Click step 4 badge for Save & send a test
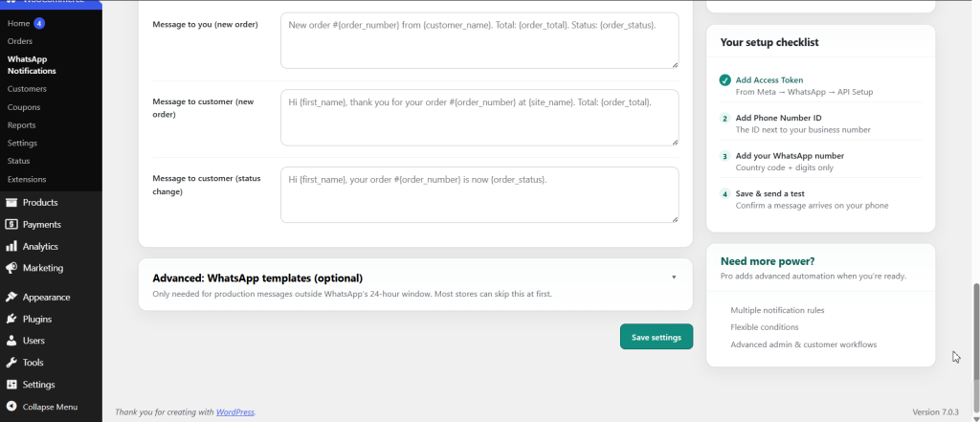The image size is (980, 422). [725, 194]
